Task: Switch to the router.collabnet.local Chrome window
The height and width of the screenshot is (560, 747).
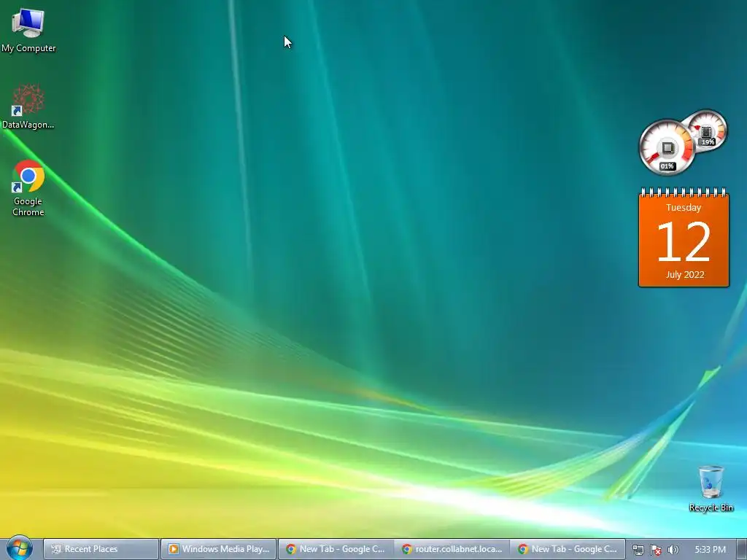Action: click(x=452, y=549)
